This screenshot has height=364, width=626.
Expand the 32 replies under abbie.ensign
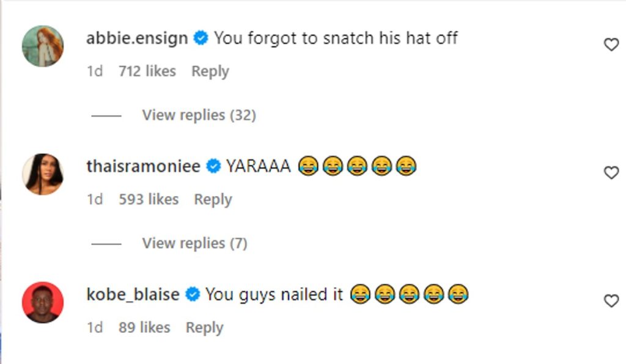pos(199,115)
